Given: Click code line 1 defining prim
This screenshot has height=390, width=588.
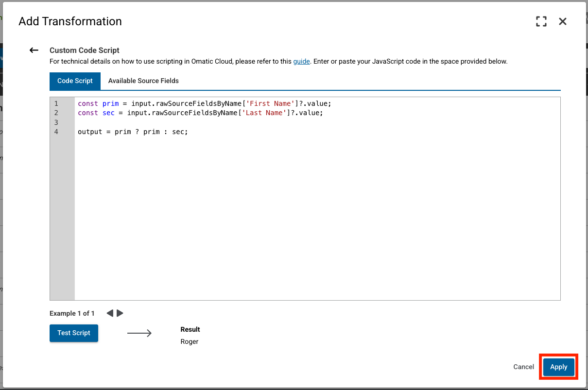Looking at the screenshot, I should click(x=204, y=104).
